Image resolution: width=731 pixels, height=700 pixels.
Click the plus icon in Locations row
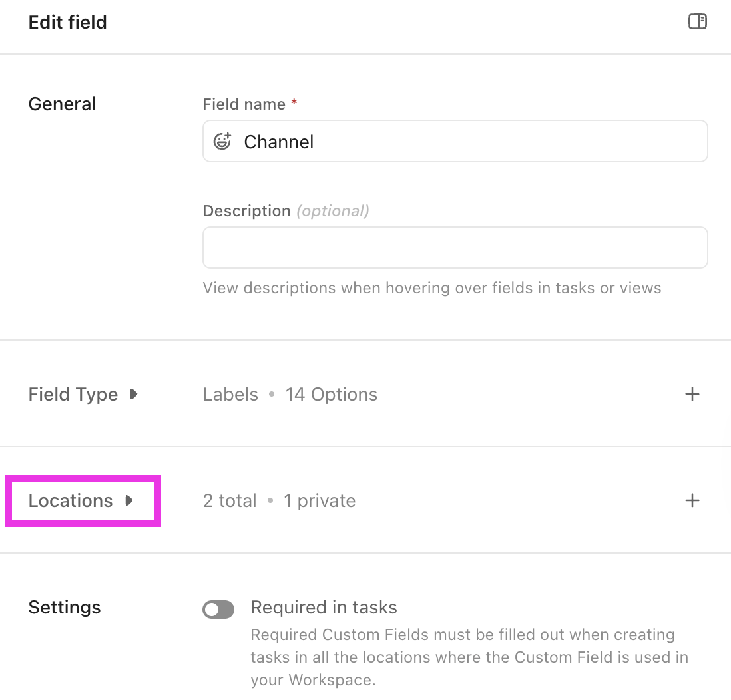click(692, 500)
